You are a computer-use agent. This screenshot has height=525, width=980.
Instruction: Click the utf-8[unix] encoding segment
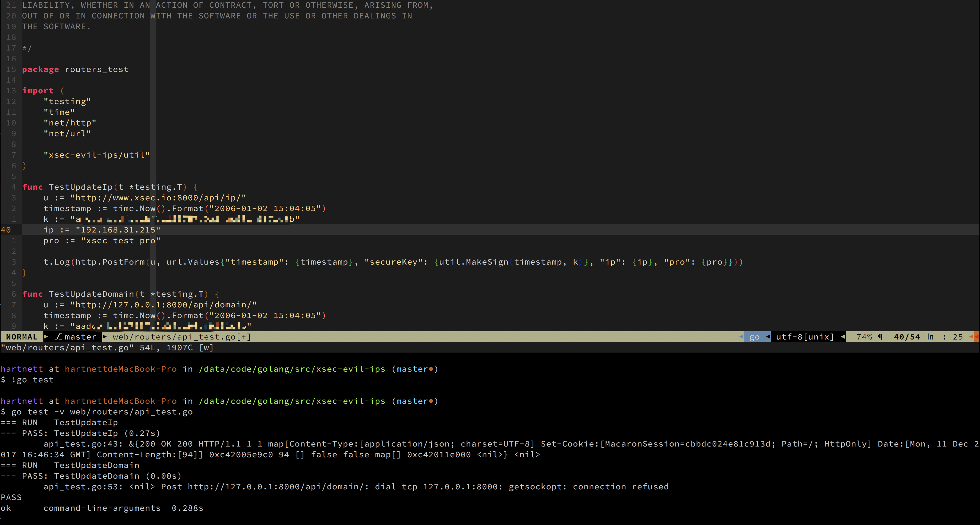(x=805, y=337)
